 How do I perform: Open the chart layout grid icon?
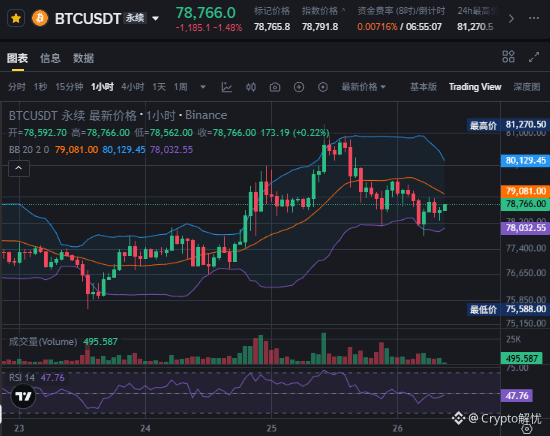click(508, 57)
